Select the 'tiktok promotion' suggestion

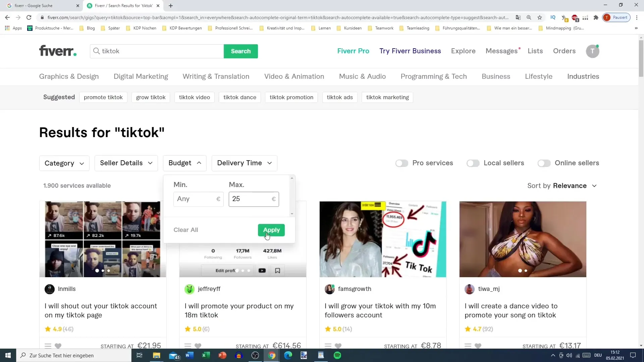point(291,97)
